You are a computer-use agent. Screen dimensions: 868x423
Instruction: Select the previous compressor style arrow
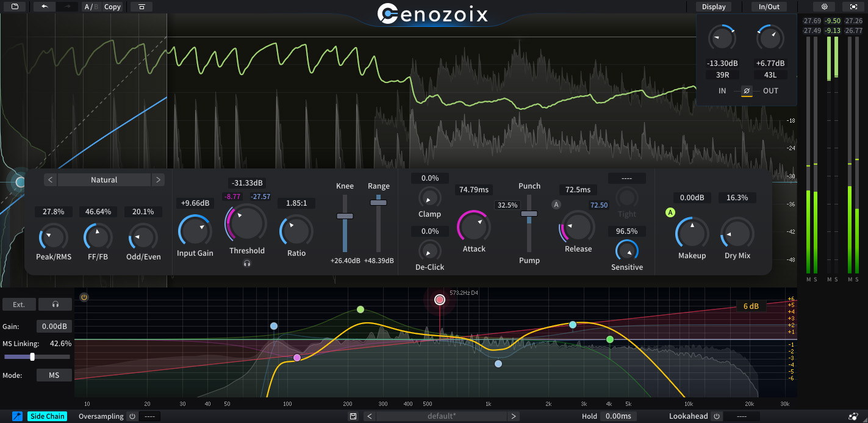pyautogui.click(x=51, y=180)
